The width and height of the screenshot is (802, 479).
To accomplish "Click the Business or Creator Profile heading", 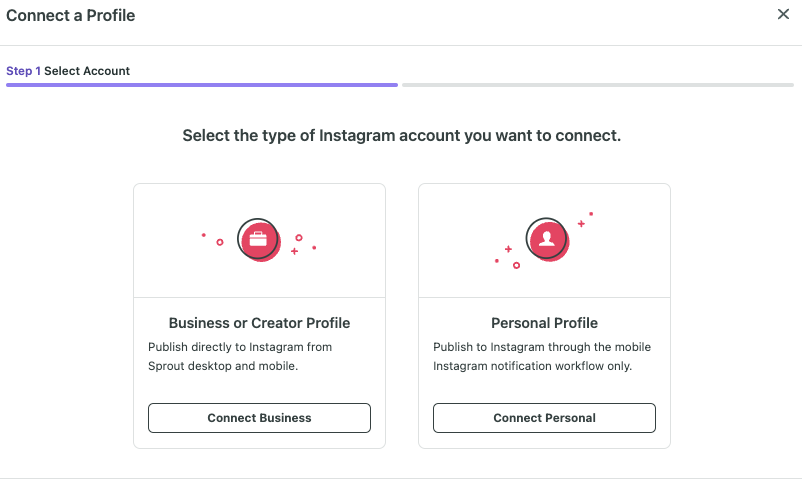I will [259, 323].
